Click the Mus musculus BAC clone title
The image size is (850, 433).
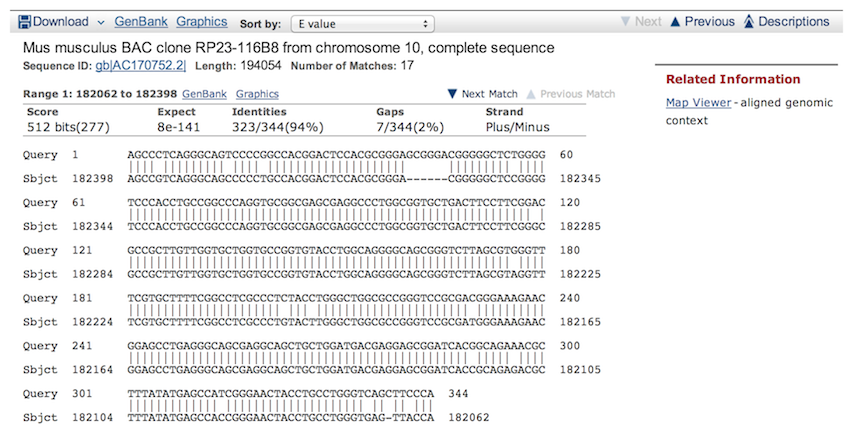tap(288, 47)
